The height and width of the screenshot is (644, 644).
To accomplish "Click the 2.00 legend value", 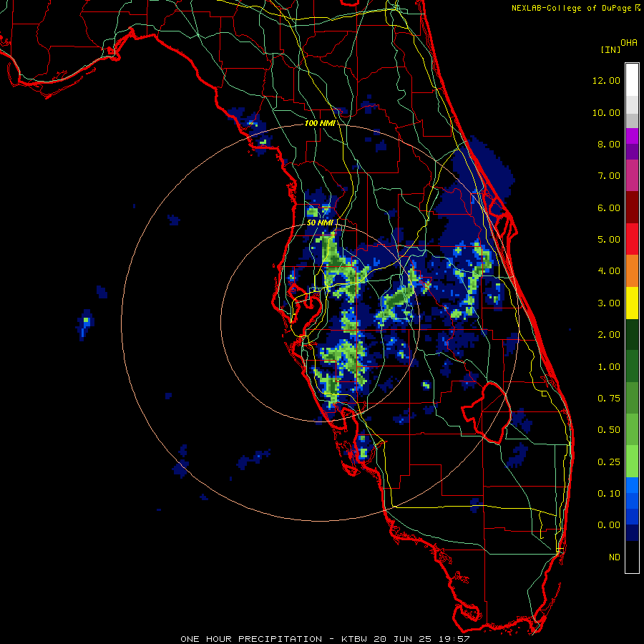I will coord(609,335).
